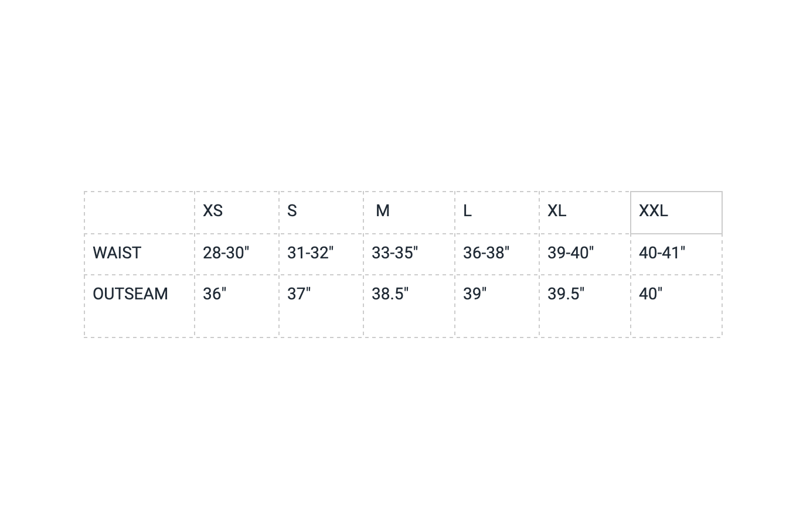803x532 pixels.
Task: Click the highlighted XXL header cell
Action: coord(676,213)
